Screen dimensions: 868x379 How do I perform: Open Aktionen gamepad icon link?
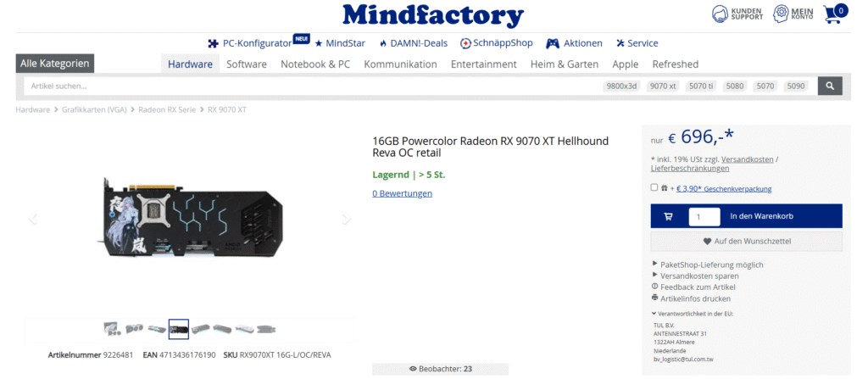pos(553,43)
